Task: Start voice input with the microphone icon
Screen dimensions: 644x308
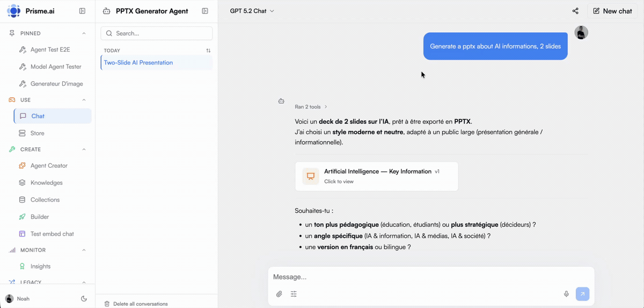Action: point(566,294)
